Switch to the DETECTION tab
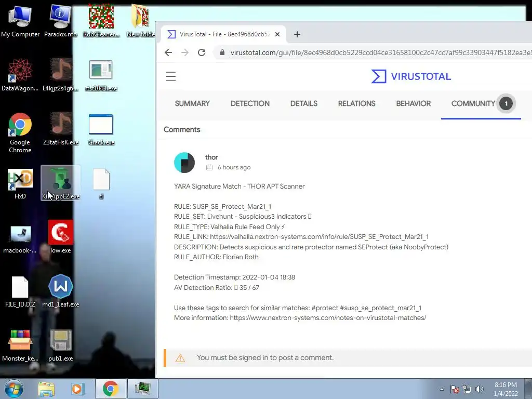532x399 pixels. 250,103
